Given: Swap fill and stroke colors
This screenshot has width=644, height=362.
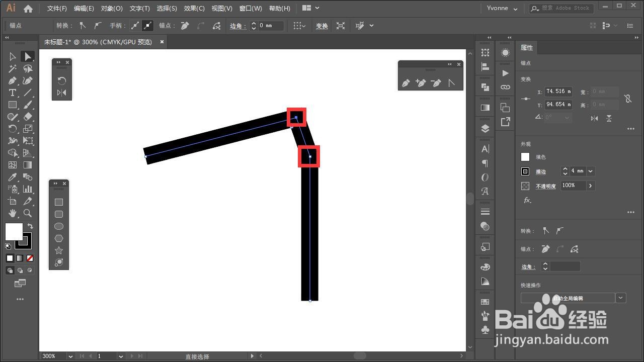Looking at the screenshot, I should click(x=30, y=227).
